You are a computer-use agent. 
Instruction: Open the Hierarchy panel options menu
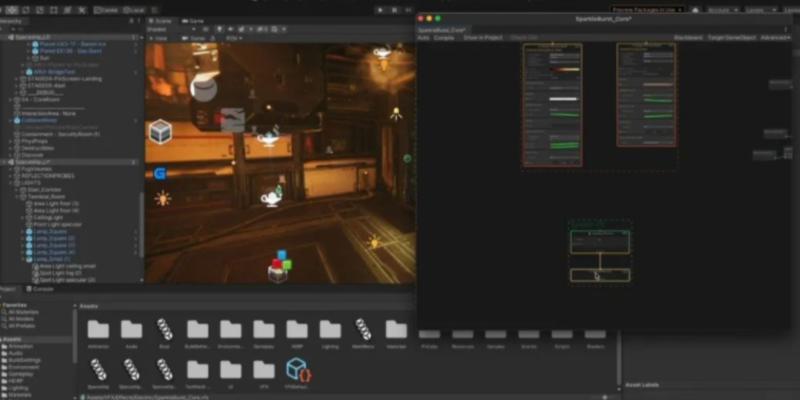point(139,21)
